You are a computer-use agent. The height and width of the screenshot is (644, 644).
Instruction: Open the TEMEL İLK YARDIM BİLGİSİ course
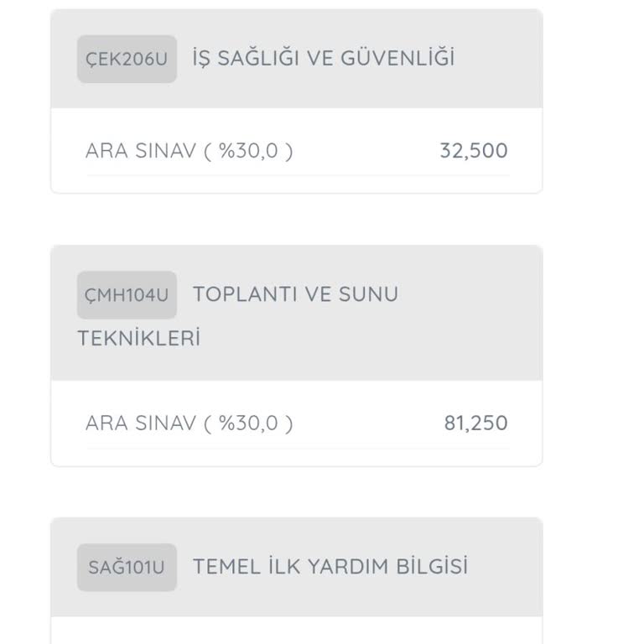click(x=330, y=567)
